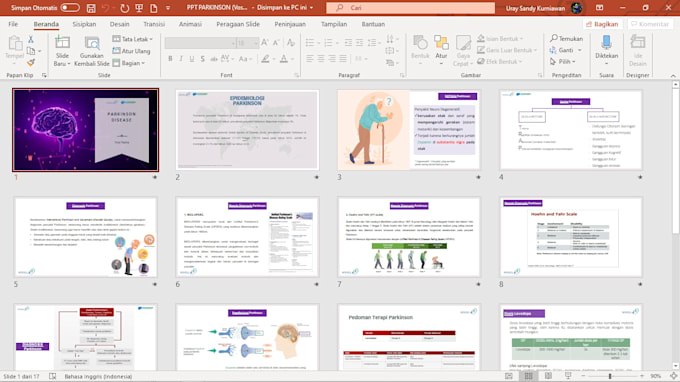Switch to the Desain tab
The height and width of the screenshot is (382, 680).
tap(120, 24)
